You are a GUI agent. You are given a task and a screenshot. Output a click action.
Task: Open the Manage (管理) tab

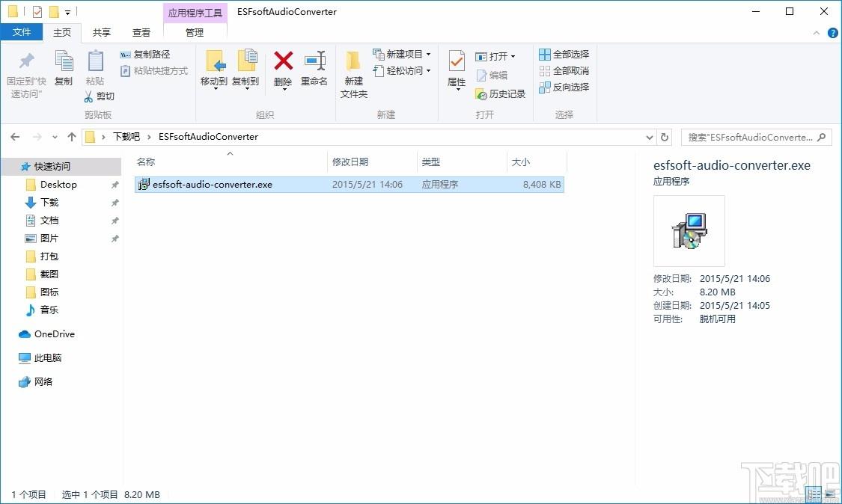point(195,32)
